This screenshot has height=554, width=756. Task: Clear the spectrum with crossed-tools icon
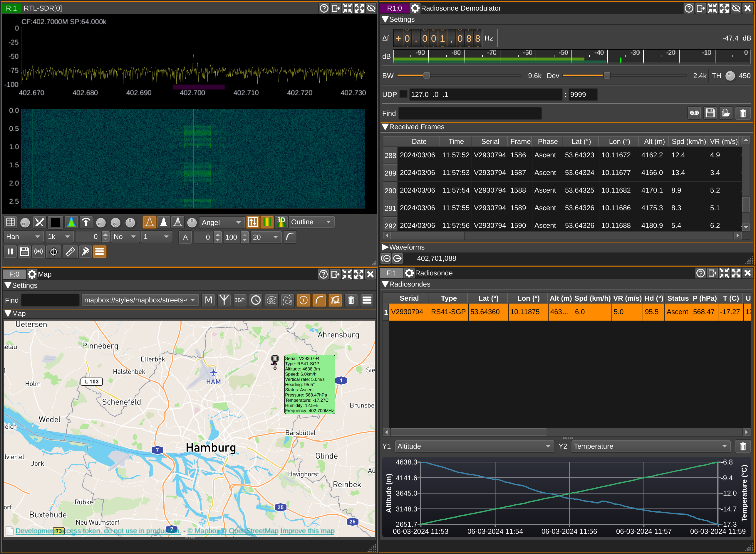tap(39, 222)
